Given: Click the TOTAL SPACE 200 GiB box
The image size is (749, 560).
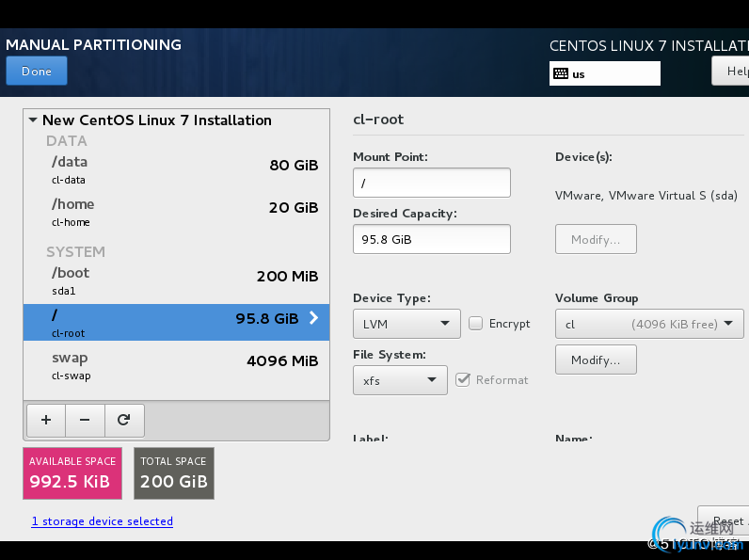Looking at the screenshot, I should tap(174, 473).
